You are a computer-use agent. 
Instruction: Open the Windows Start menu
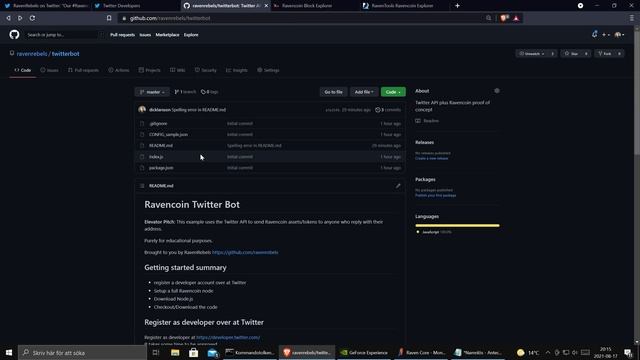pos(9,353)
